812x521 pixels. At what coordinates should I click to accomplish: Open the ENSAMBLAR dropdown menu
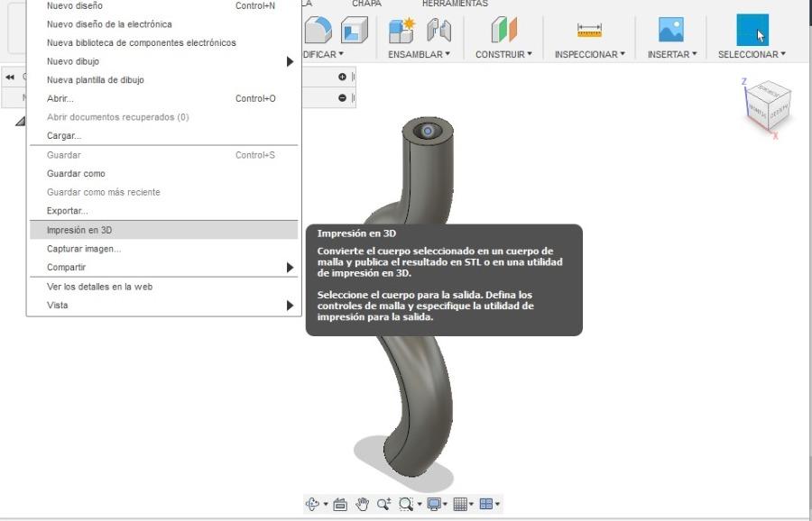[x=419, y=54]
